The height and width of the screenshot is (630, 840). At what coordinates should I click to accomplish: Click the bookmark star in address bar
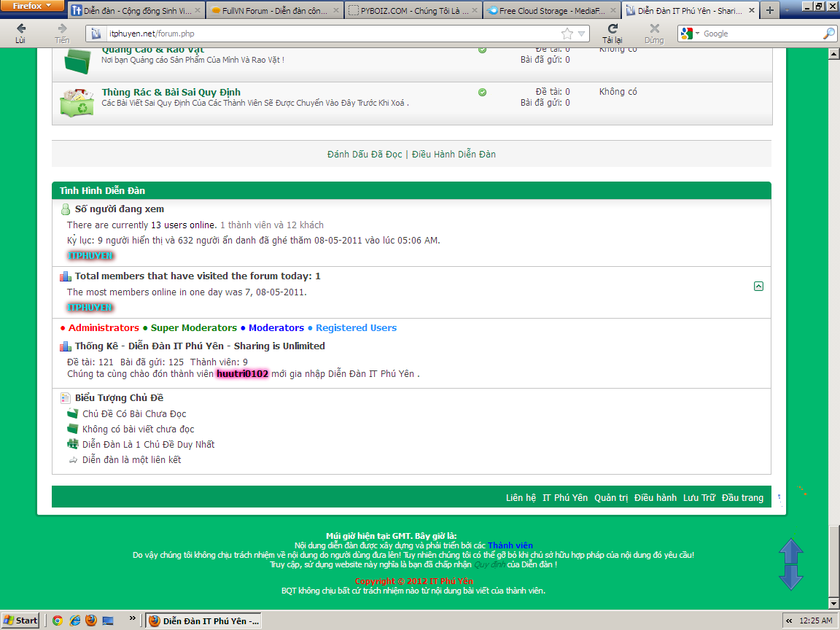pyautogui.click(x=567, y=34)
